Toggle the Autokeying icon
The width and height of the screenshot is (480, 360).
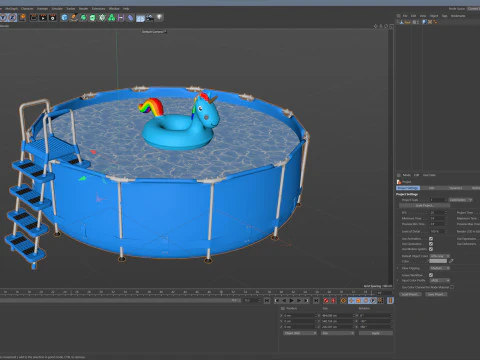(333, 301)
